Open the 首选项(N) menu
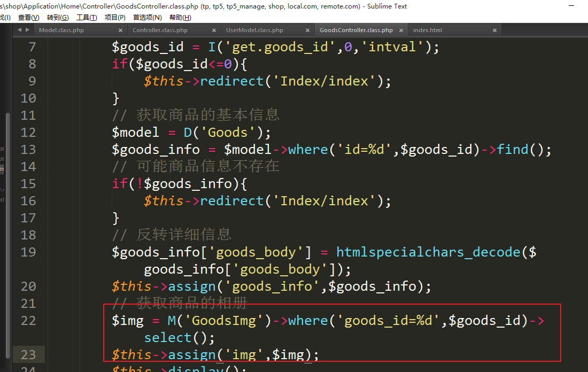The height and width of the screenshot is (372, 588). click(x=147, y=18)
